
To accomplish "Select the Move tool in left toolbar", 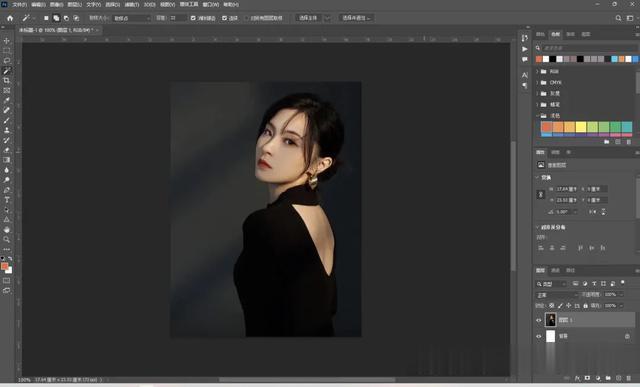I will tap(7, 41).
